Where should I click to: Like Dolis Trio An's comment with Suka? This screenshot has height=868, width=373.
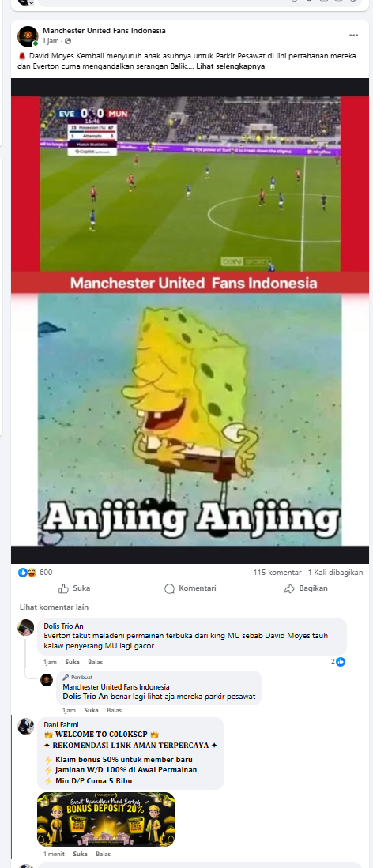[x=72, y=662]
